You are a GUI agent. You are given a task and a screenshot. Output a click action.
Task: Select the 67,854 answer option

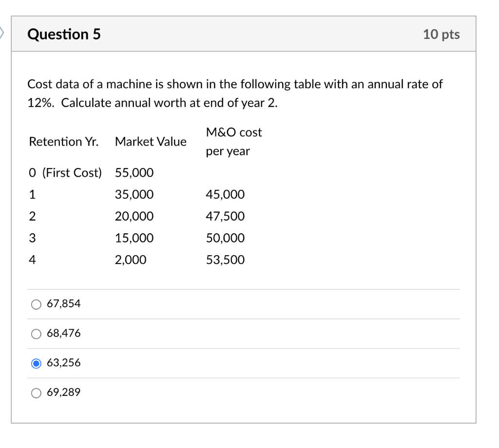36,304
